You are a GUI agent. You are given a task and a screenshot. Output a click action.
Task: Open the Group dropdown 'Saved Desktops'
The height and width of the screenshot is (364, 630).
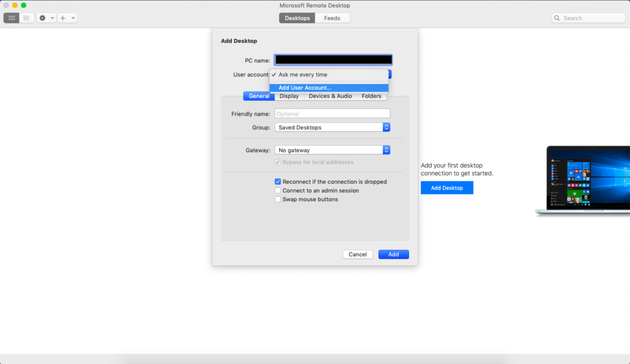pyautogui.click(x=332, y=127)
